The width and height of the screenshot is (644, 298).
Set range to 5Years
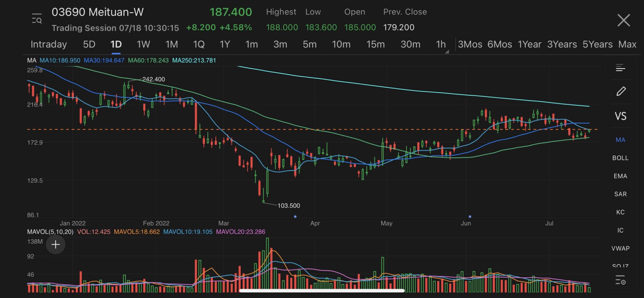coord(597,44)
